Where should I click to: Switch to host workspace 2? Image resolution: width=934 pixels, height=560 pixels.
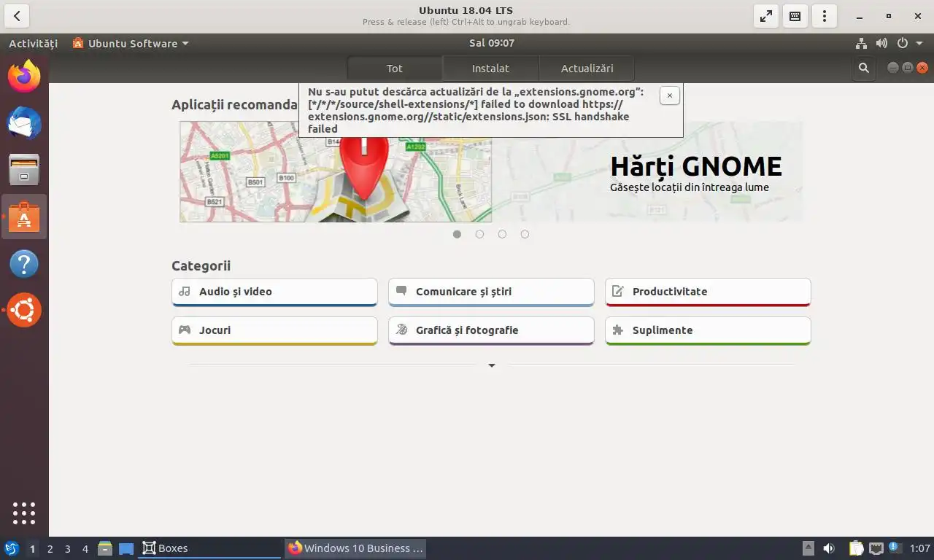click(50, 548)
